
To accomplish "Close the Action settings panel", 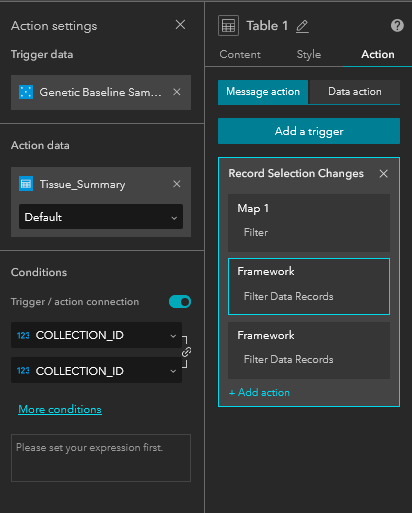I will click(x=180, y=25).
